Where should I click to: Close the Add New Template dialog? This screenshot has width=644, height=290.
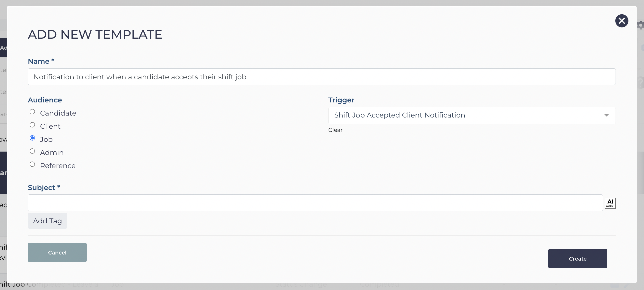[621, 21]
